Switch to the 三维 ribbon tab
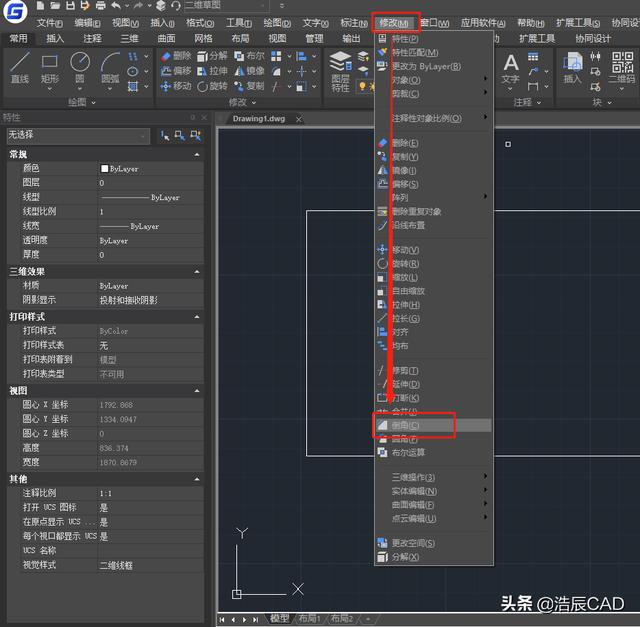This screenshot has height=627, width=640. pos(129,39)
